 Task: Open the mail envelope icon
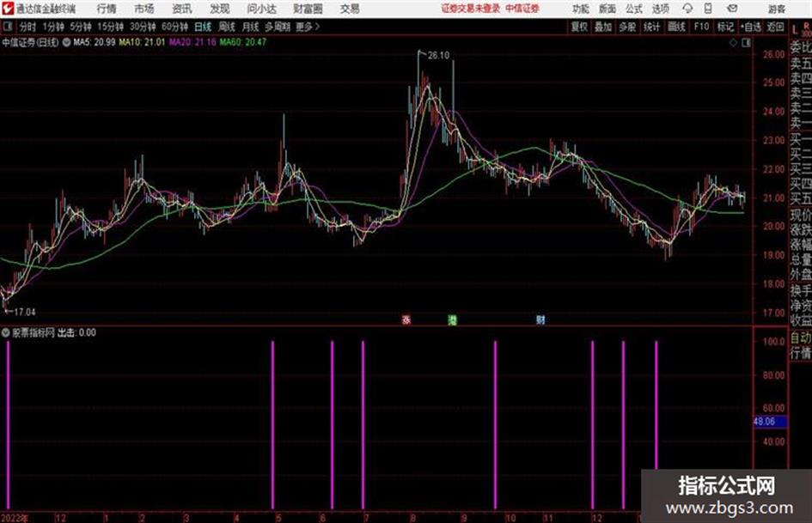coord(732,9)
